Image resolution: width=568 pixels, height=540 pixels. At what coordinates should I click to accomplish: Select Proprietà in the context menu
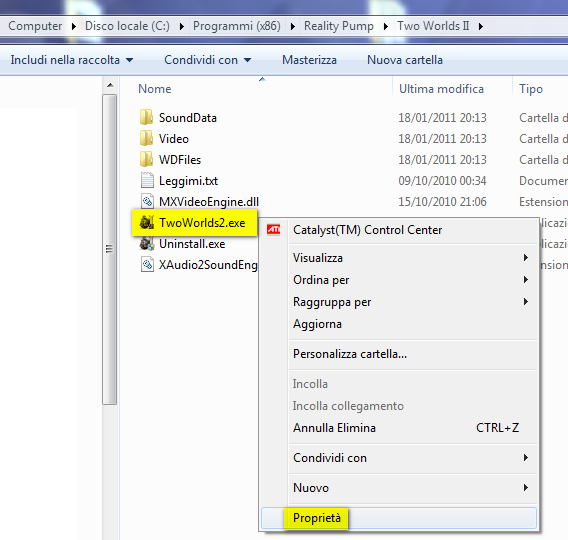pos(398,518)
